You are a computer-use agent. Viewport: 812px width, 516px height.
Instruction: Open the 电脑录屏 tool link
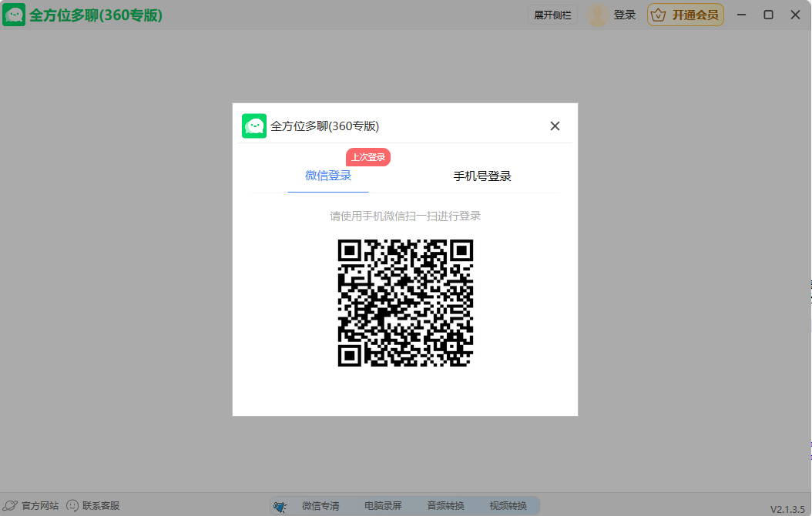click(x=383, y=506)
